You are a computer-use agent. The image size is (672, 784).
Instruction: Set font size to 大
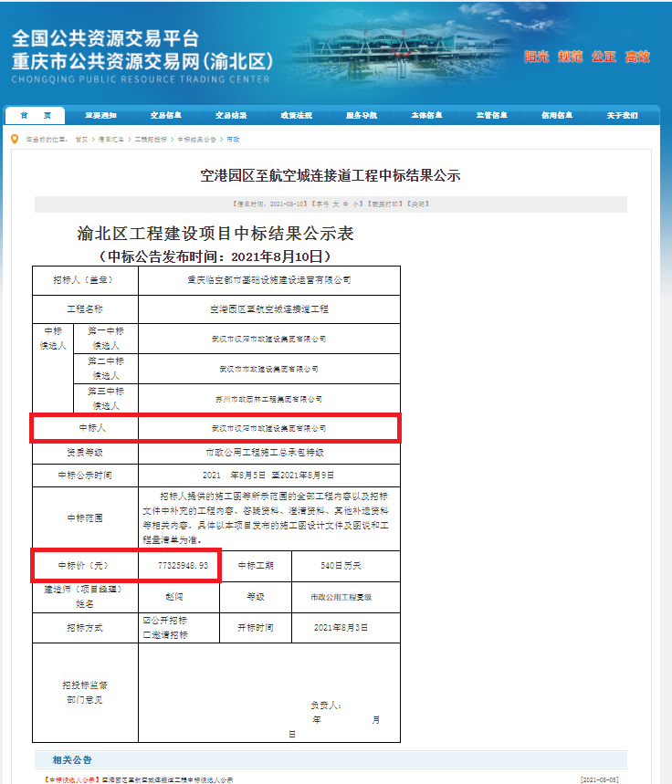[335, 203]
